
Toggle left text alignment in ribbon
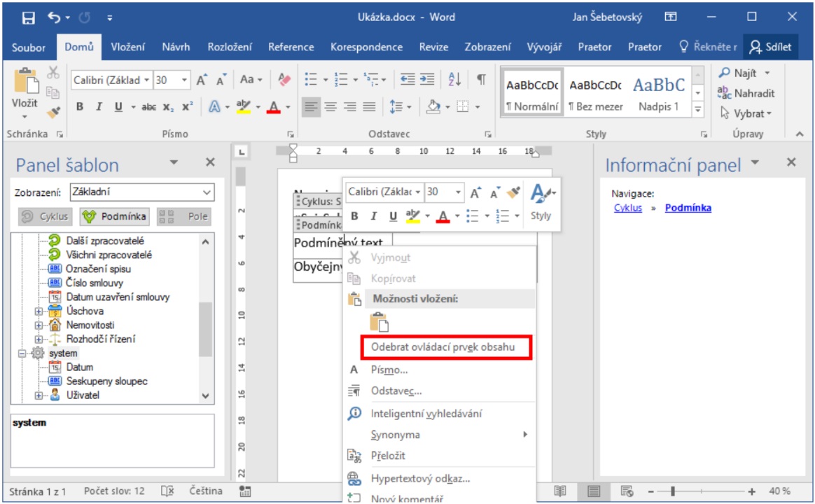[x=310, y=107]
